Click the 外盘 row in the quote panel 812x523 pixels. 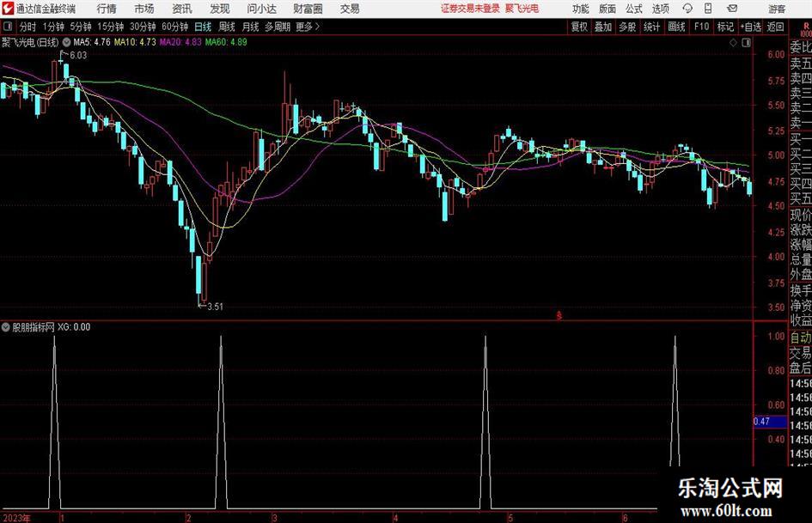click(801, 275)
